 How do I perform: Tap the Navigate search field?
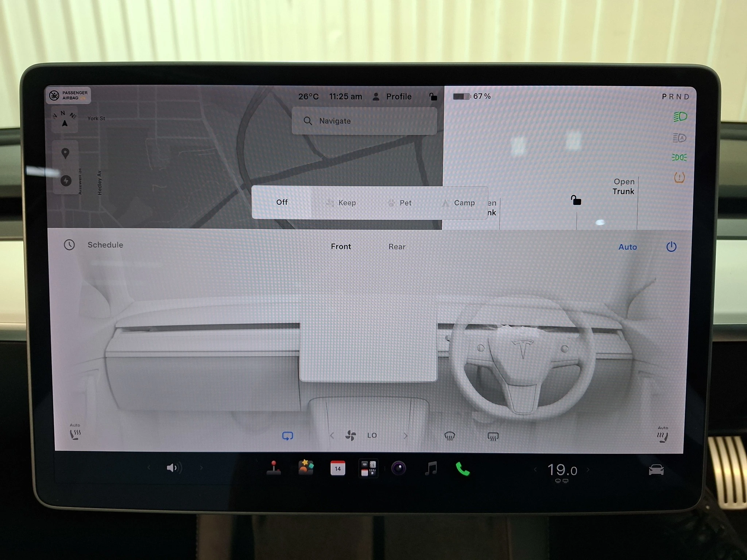pos(364,121)
